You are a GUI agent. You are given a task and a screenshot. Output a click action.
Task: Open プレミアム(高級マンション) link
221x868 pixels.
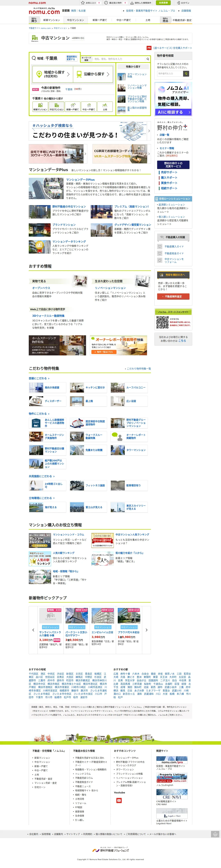point(132,206)
